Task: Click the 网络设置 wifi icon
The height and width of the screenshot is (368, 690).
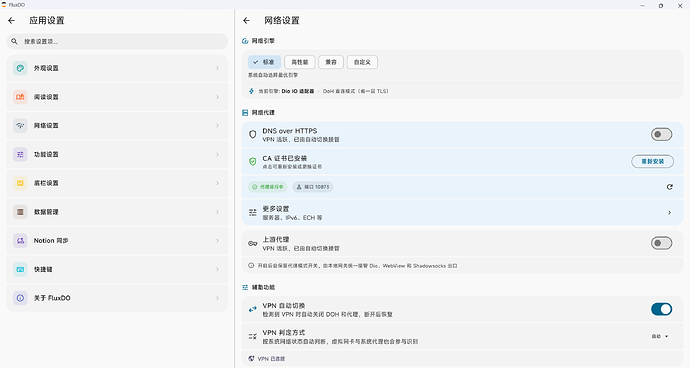Action: 20,125
